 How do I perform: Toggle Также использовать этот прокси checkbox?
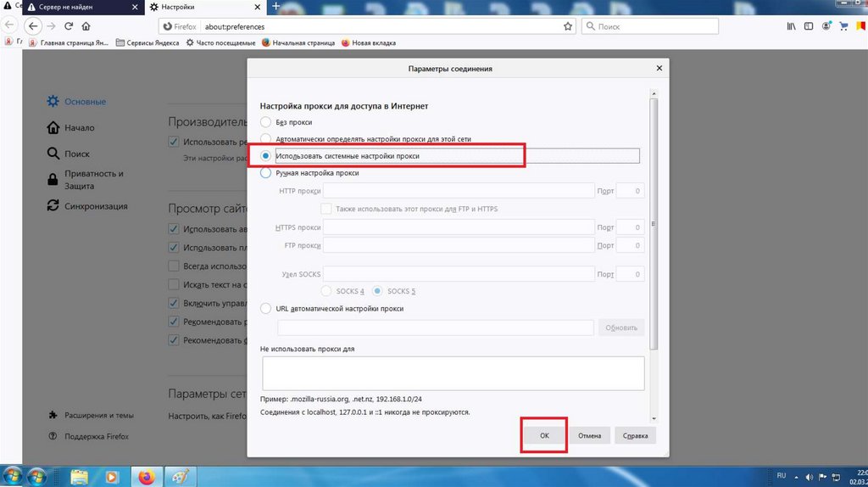coord(326,209)
